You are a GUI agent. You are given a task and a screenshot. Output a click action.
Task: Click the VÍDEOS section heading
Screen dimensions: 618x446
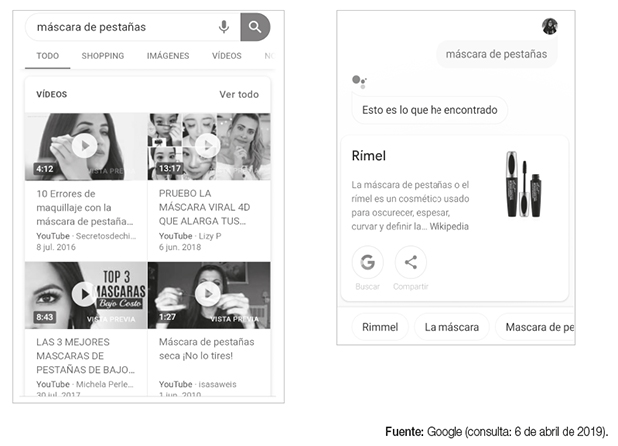(52, 95)
